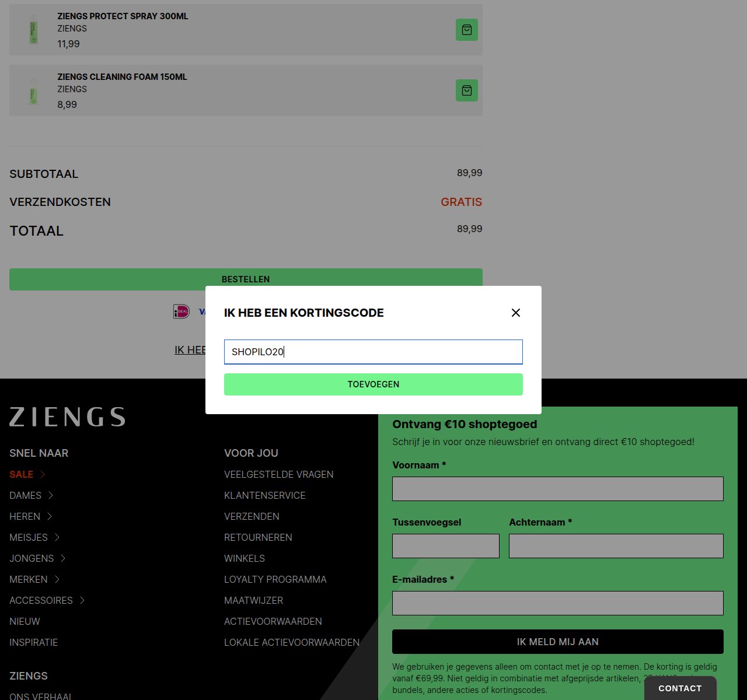
Task: Click the Voornaam input field
Action: [558, 489]
